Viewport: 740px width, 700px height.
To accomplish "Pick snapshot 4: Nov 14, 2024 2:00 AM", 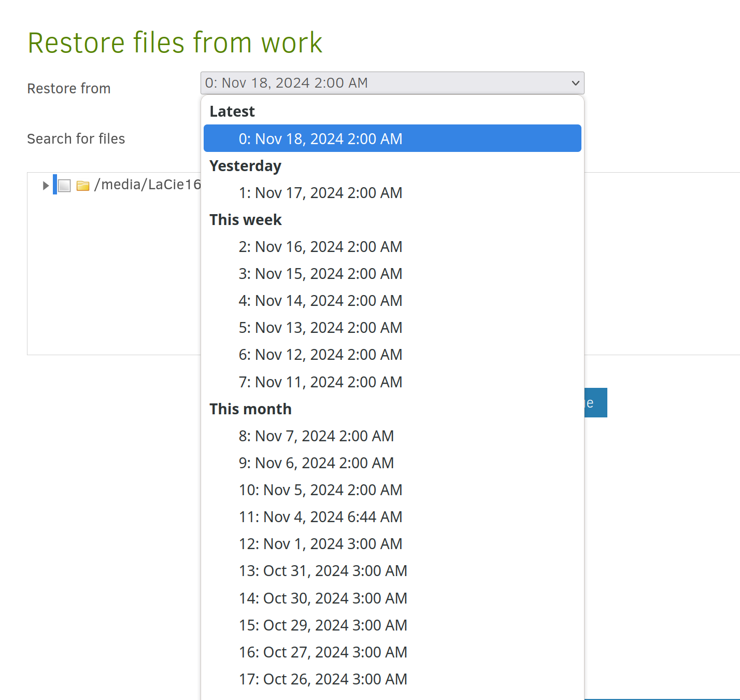I will coord(320,300).
